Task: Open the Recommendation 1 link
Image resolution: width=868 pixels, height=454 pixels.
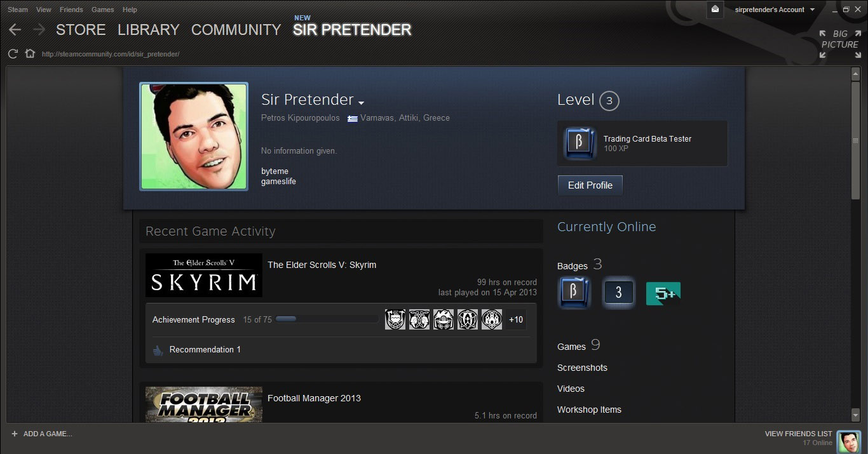Action: pyautogui.click(x=205, y=350)
